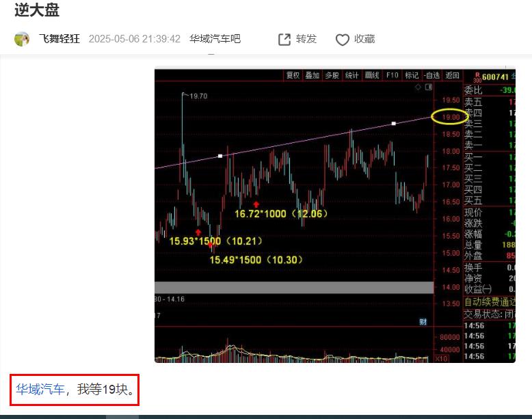Click the red arrow above 16.72*1000
Image resolution: width=532 pixels, height=419 pixels.
[256, 204]
